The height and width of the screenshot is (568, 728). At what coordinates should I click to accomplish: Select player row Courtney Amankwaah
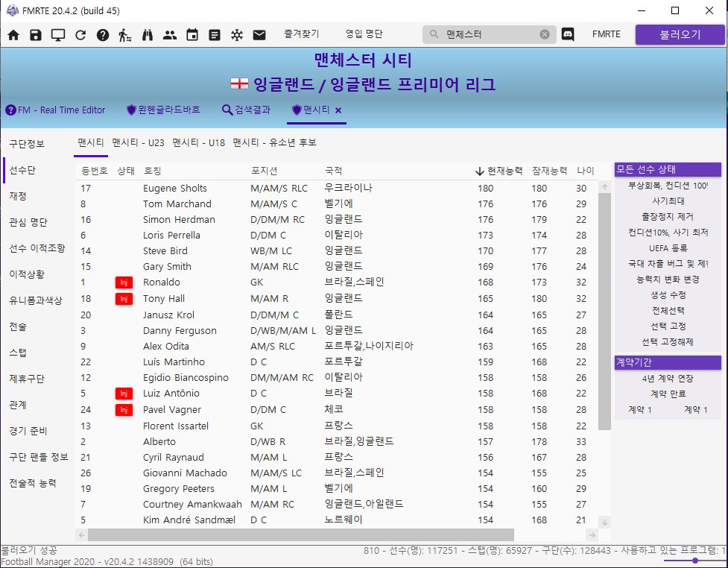337,505
